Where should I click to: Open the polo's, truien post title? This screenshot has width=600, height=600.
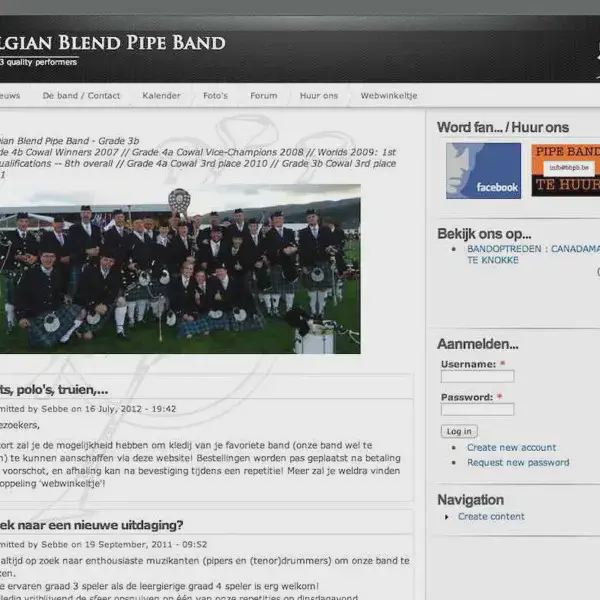[54, 390]
